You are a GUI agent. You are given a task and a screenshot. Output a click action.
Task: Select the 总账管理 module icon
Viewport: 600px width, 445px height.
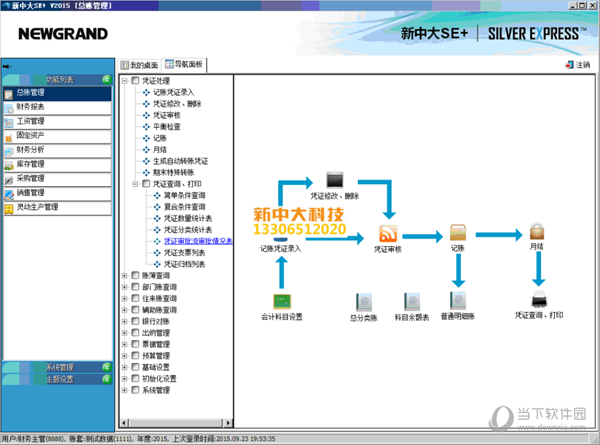(x=9, y=94)
